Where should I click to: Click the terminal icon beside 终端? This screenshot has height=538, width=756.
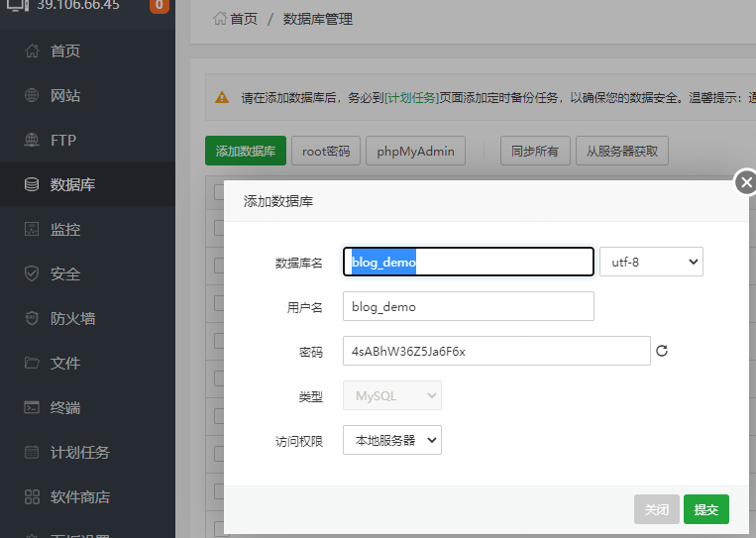32,407
